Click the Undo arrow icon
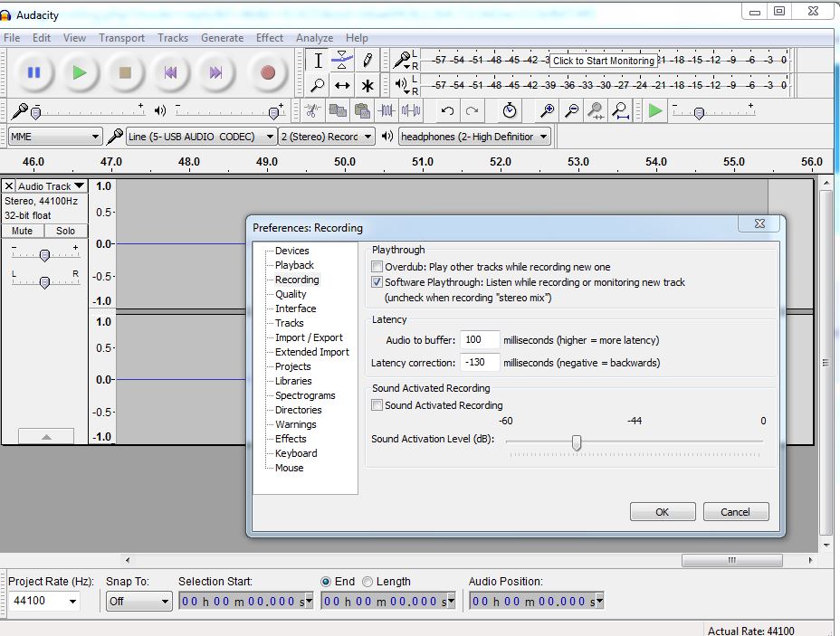Image resolution: width=840 pixels, height=636 pixels. coord(446,110)
